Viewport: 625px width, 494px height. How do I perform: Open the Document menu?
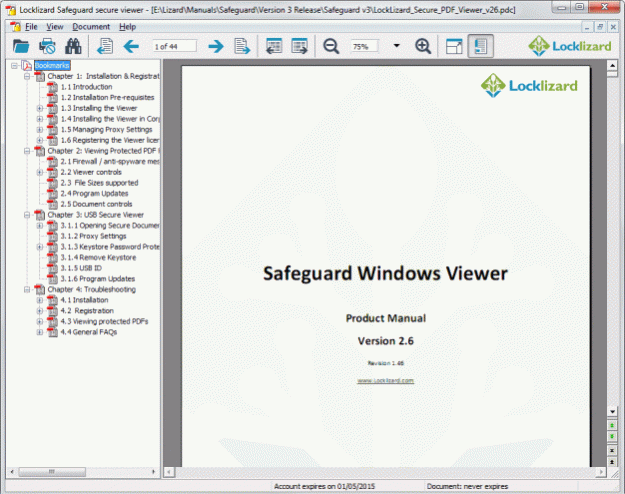point(91,27)
